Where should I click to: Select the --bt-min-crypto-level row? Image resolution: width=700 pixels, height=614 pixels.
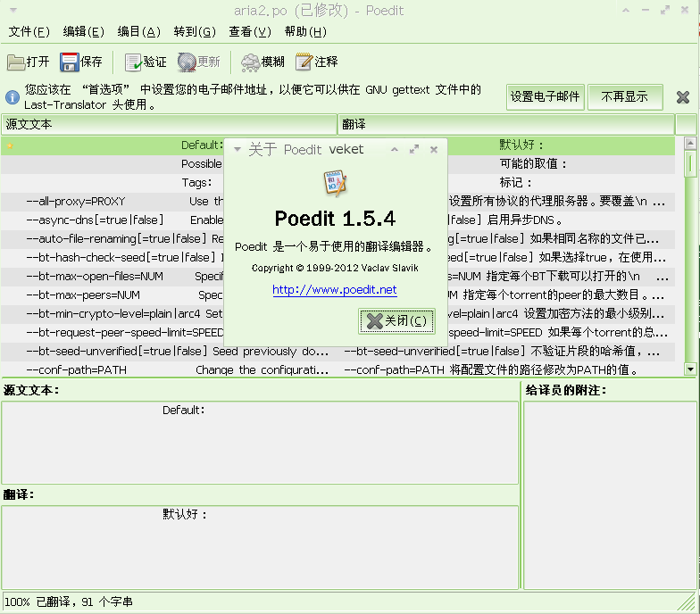(337, 314)
